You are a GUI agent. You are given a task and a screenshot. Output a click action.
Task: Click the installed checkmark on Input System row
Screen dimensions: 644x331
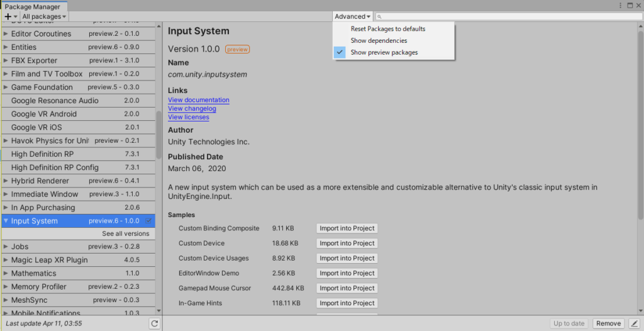tap(148, 221)
